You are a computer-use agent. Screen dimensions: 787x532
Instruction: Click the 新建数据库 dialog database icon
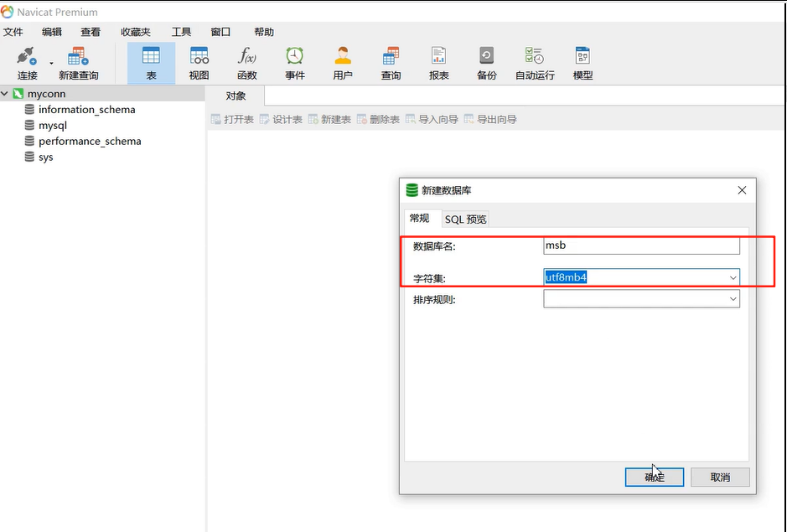(412, 190)
